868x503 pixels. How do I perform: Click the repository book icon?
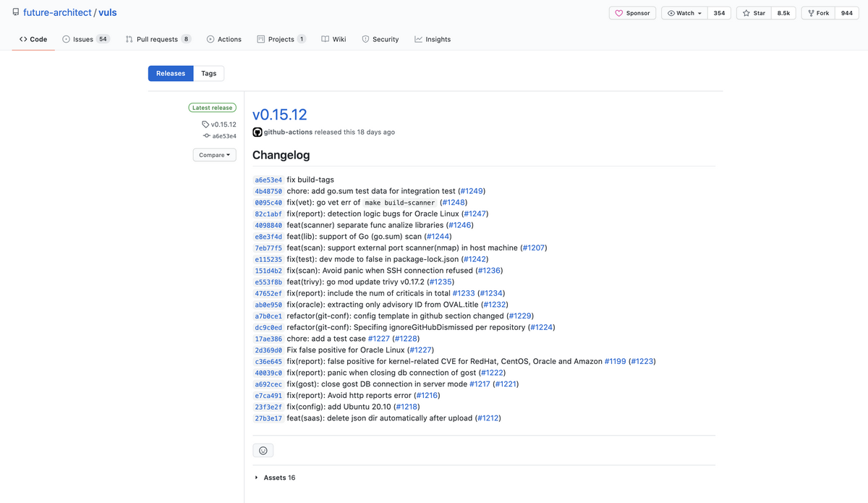pos(16,12)
